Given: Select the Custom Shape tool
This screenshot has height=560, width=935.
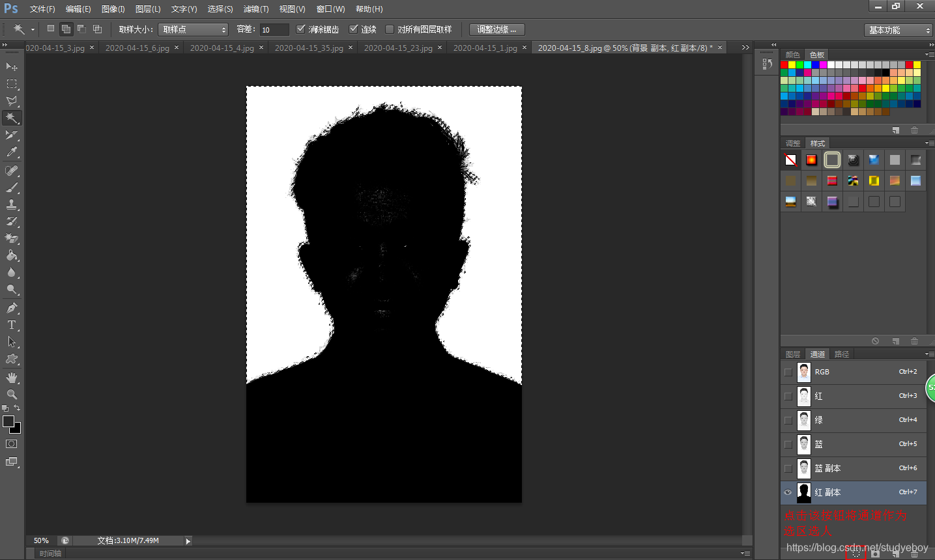Looking at the screenshot, I should [x=12, y=359].
